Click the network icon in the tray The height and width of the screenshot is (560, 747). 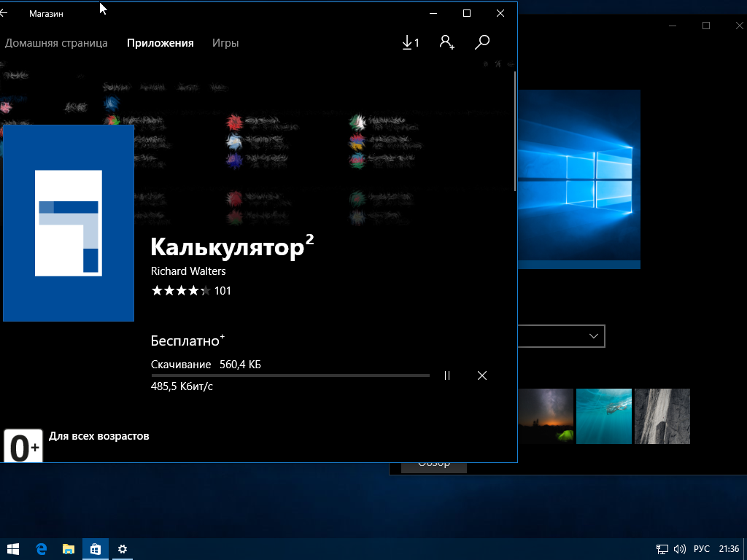[662, 549]
